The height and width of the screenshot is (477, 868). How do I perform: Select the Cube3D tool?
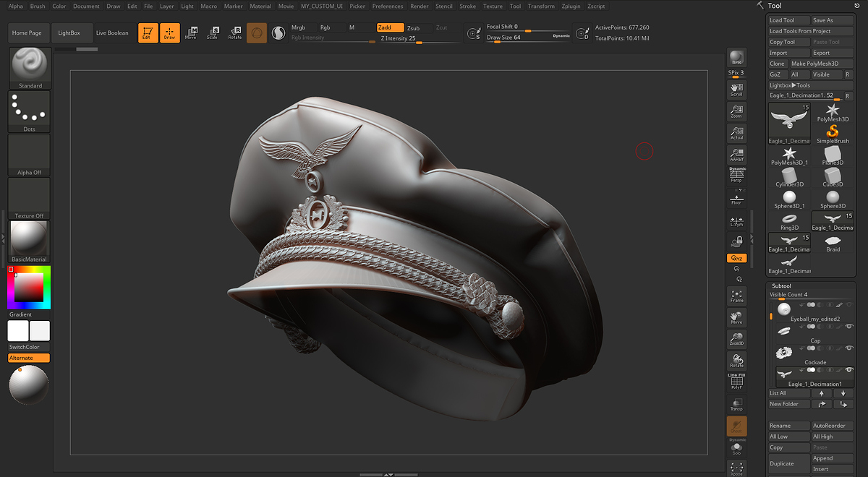click(x=833, y=176)
